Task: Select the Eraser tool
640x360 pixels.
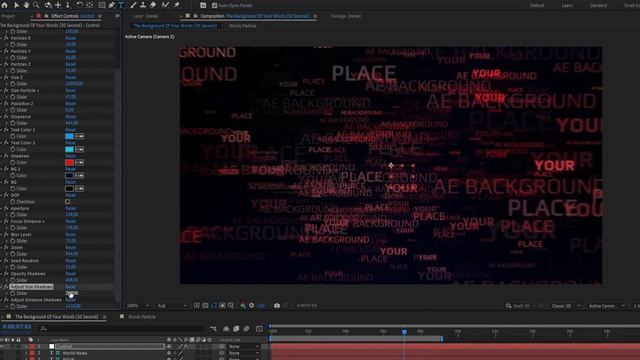Action: (153, 5)
